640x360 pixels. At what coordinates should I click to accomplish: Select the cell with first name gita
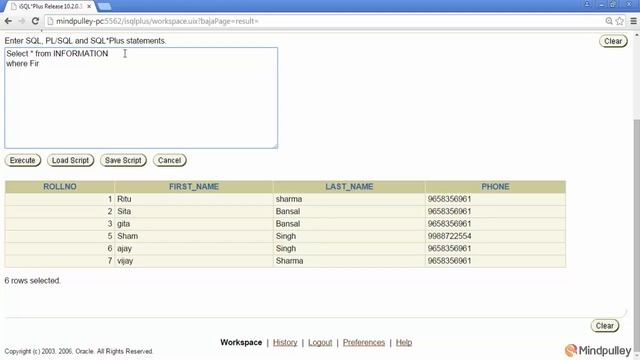click(194, 224)
